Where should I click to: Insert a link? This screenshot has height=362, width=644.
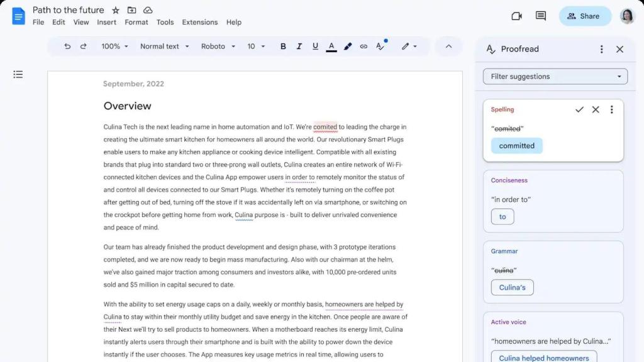[x=364, y=46]
